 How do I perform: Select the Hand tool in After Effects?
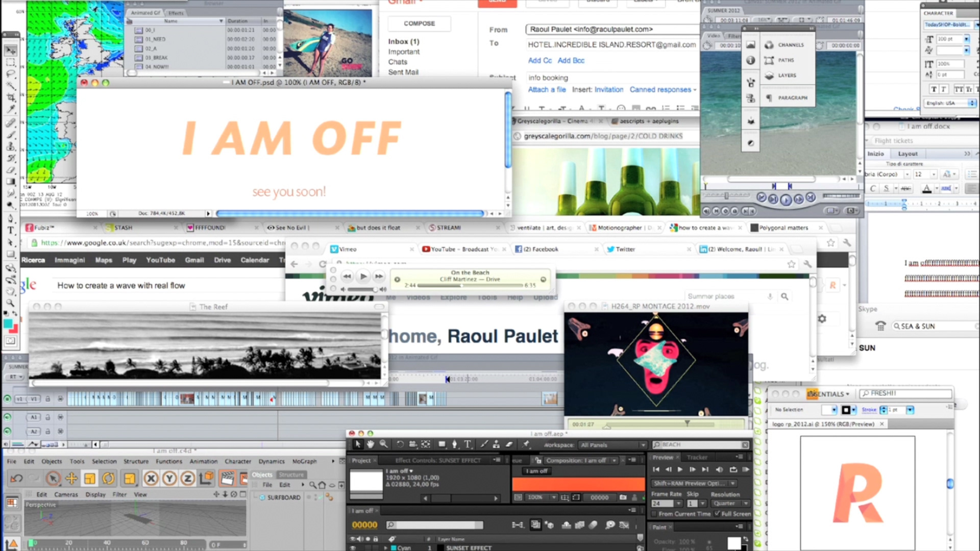pos(370,444)
